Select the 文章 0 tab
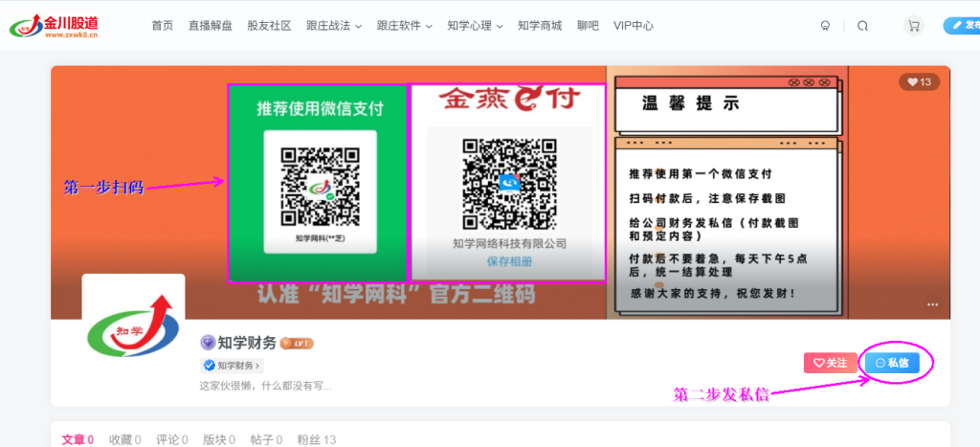This screenshot has width=980, height=447. pyautogui.click(x=78, y=439)
